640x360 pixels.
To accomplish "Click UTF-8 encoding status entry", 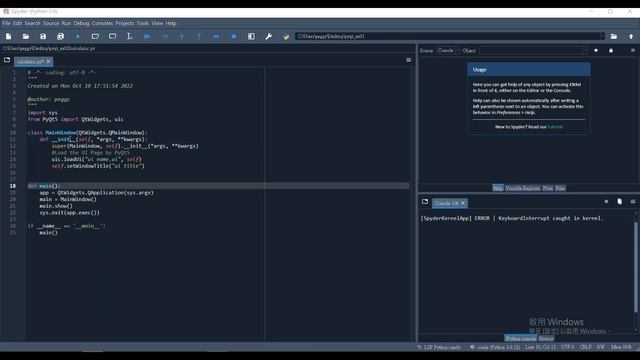I will click(x=567, y=347).
